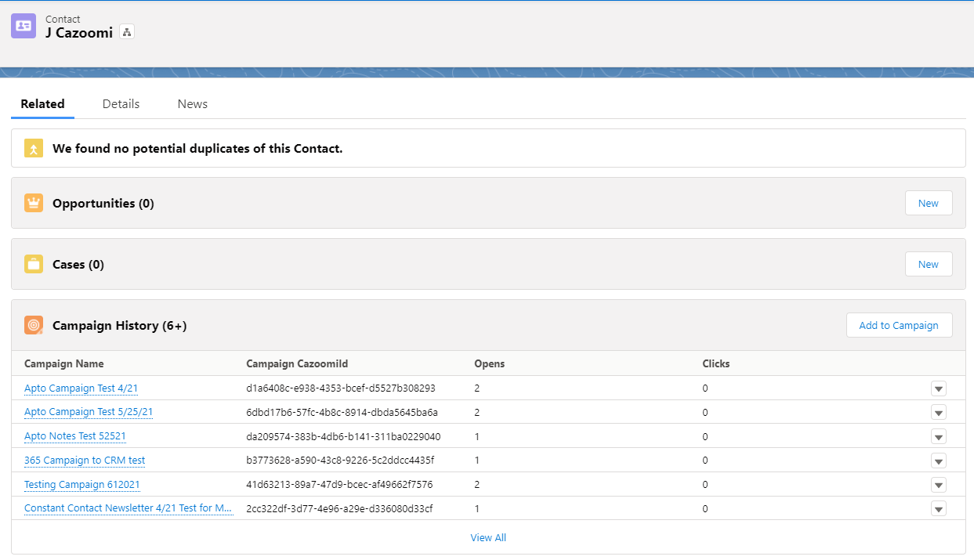Create a New opportunity
This screenshot has height=560, width=974.
click(x=929, y=203)
